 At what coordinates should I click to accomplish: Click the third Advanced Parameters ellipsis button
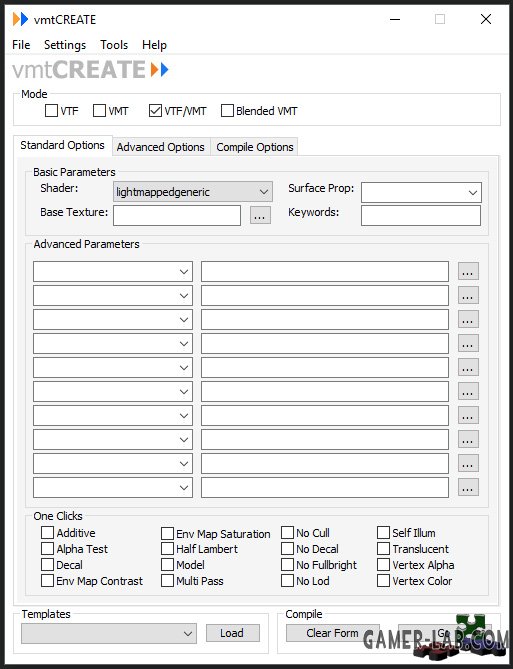[x=468, y=319]
